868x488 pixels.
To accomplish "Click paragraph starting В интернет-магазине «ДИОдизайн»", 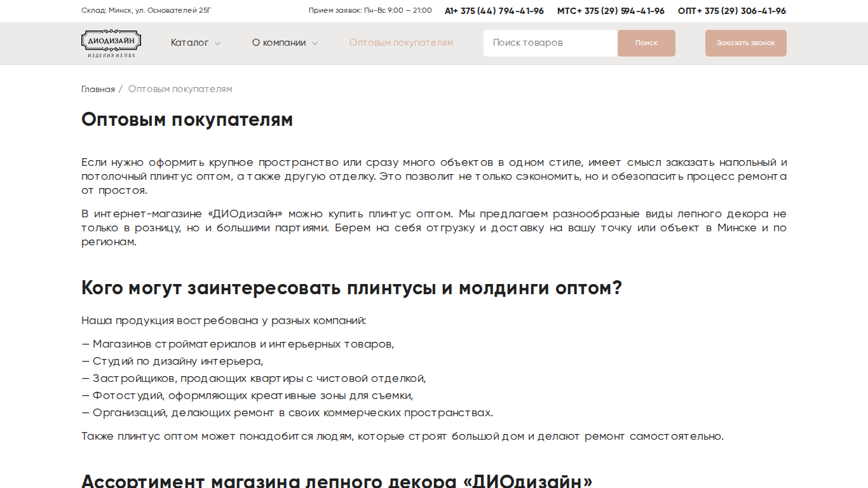I will [434, 228].
